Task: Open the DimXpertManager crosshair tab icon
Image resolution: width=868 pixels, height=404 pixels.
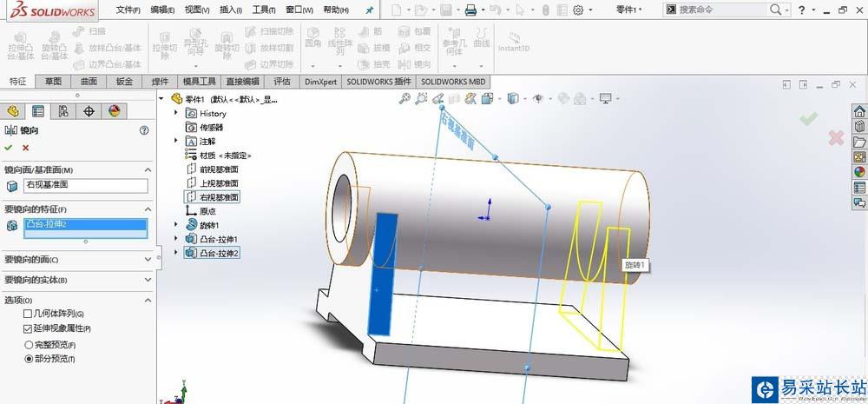Action: [x=89, y=111]
